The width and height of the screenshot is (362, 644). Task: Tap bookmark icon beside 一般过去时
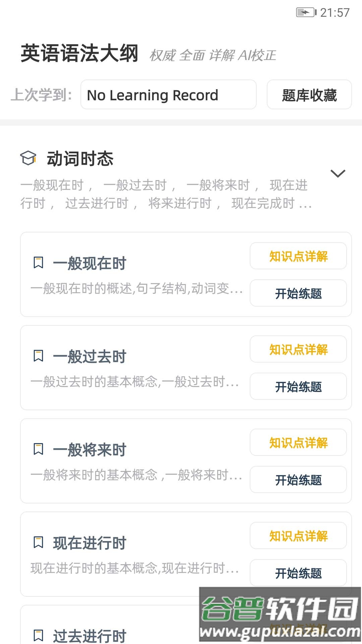click(39, 356)
